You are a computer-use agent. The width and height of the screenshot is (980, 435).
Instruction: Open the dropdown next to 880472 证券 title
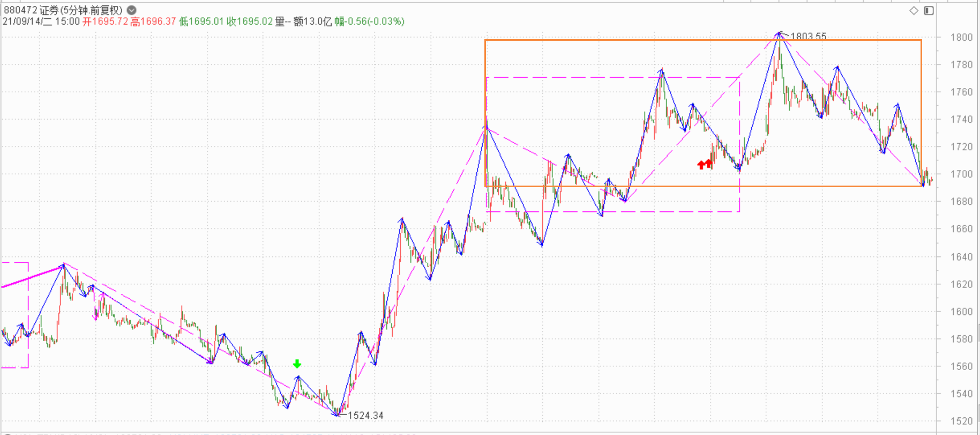pyautogui.click(x=132, y=10)
